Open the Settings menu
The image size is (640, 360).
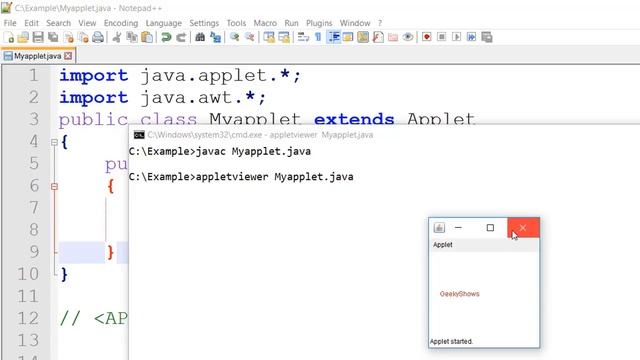204,23
